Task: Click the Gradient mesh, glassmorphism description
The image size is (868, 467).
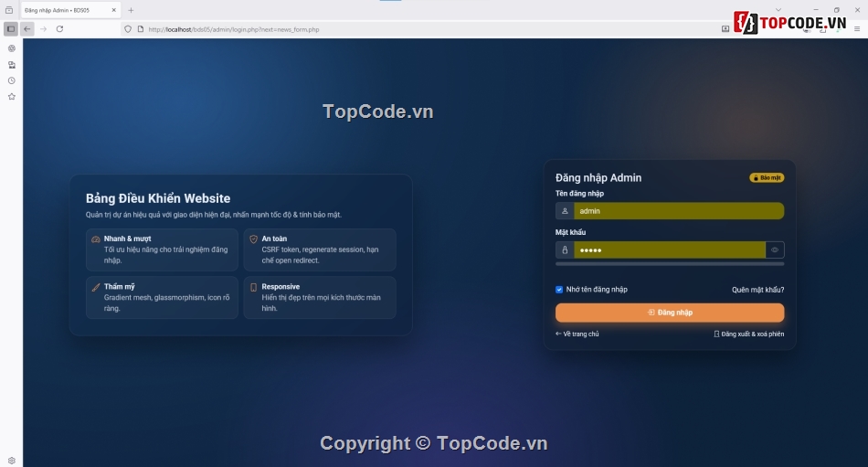Action: click(166, 303)
